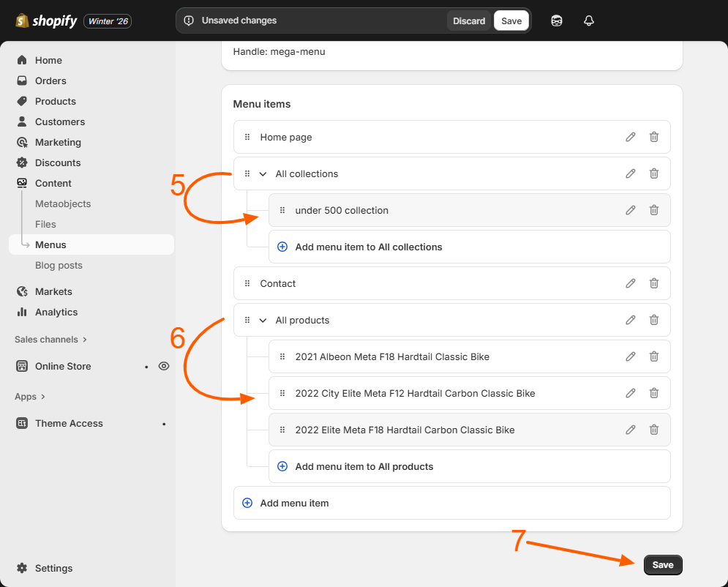
Task: Expand the Sales channels section
Action: click(x=50, y=340)
